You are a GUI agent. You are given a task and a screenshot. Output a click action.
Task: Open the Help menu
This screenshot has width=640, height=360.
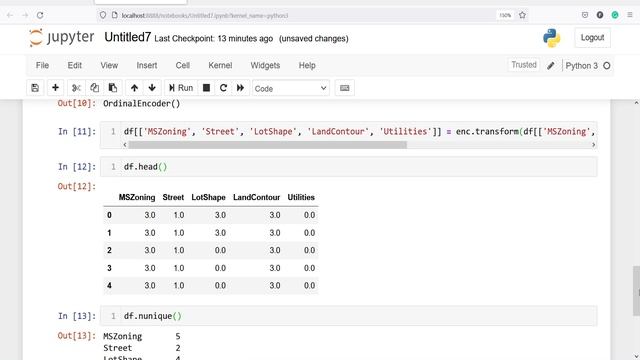[x=307, y=65]
